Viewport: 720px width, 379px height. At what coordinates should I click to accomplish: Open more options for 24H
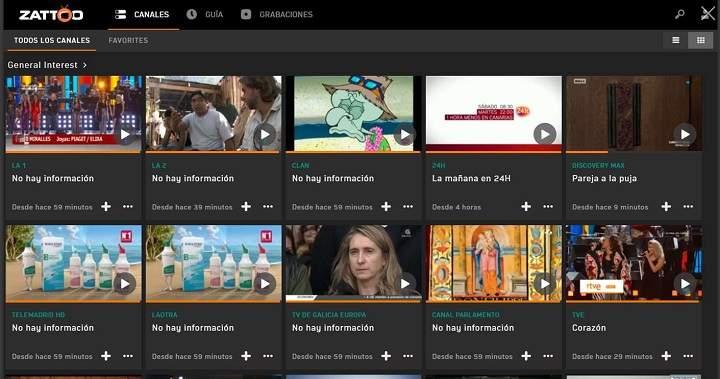(x=548, y=207)
